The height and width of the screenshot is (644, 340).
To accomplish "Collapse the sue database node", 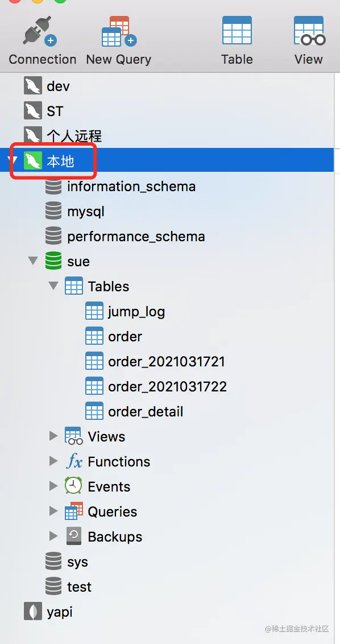I will click(33, 261).
